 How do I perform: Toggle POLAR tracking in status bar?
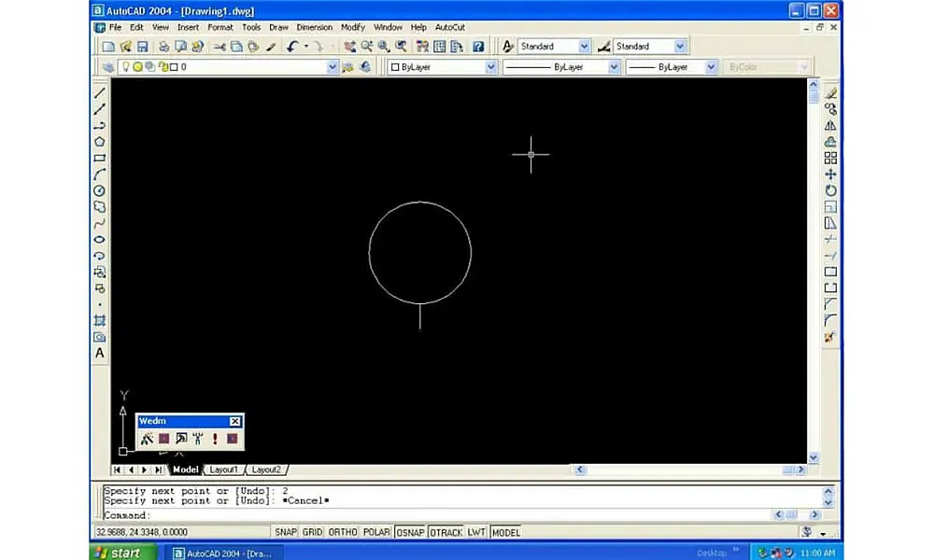pyautogui.click(x=376, y=532)
